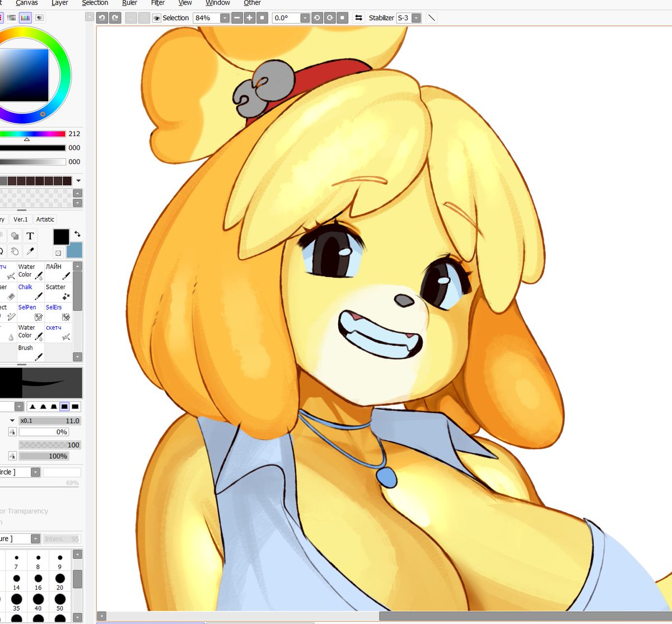Toggle the gray sliders list panel icon
672x624 pixels.
click(x=11, y=18)
